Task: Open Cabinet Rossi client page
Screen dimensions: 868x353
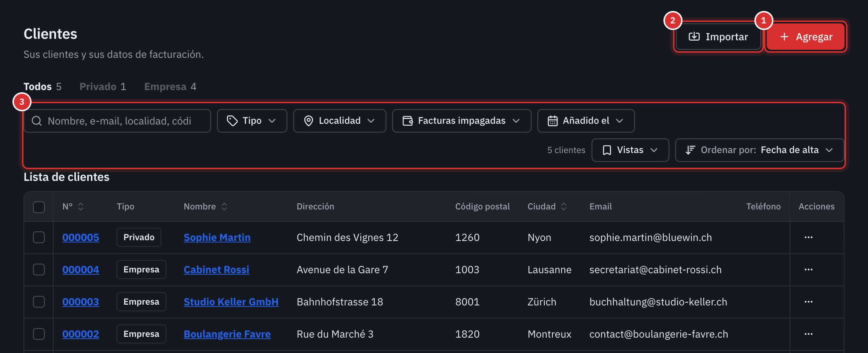Action: [216, 270]
